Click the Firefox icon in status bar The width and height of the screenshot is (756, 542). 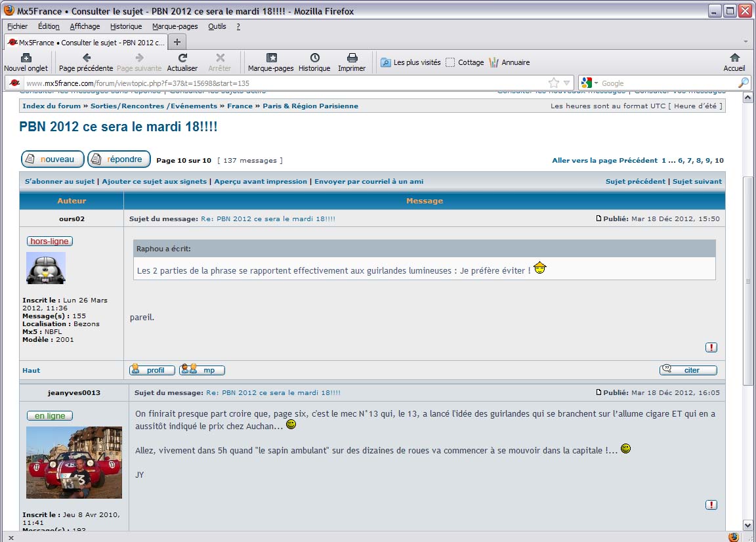[x=733, y=537]
